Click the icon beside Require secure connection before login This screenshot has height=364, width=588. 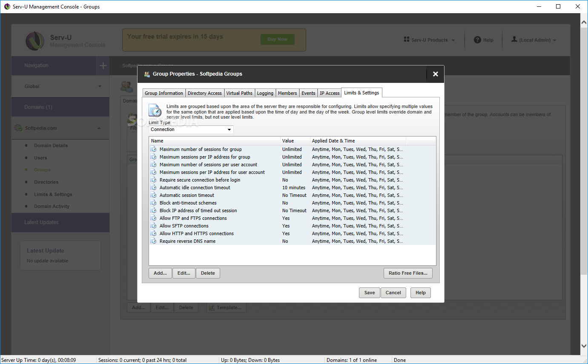pyautogui.click(x=153, y=180)
